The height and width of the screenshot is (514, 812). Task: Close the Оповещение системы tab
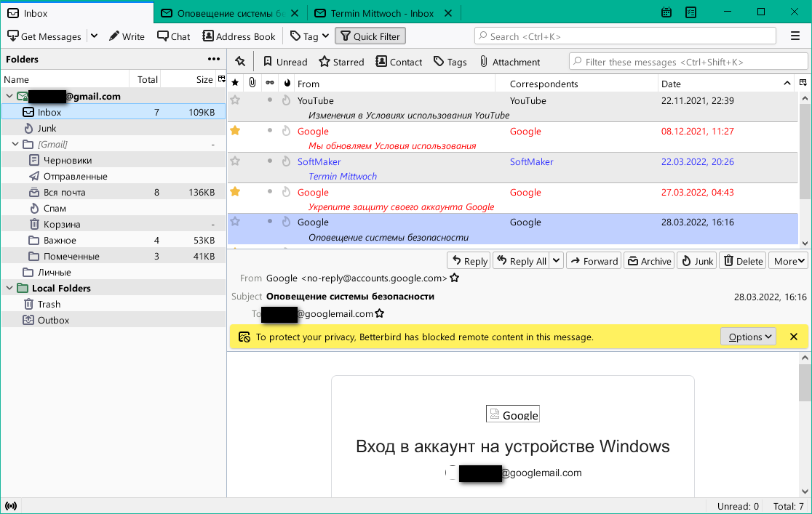(295, 14)
